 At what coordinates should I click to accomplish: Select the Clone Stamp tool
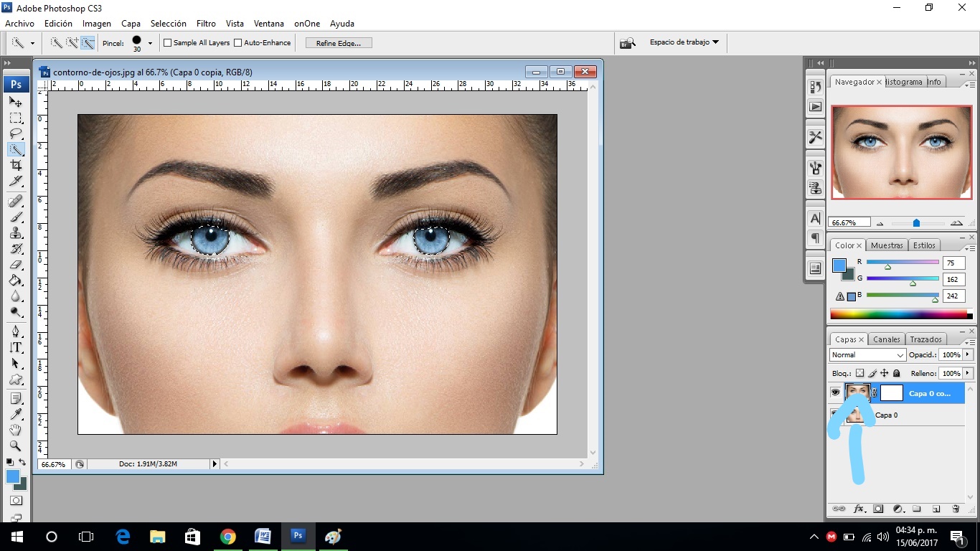tap(16, 232)
